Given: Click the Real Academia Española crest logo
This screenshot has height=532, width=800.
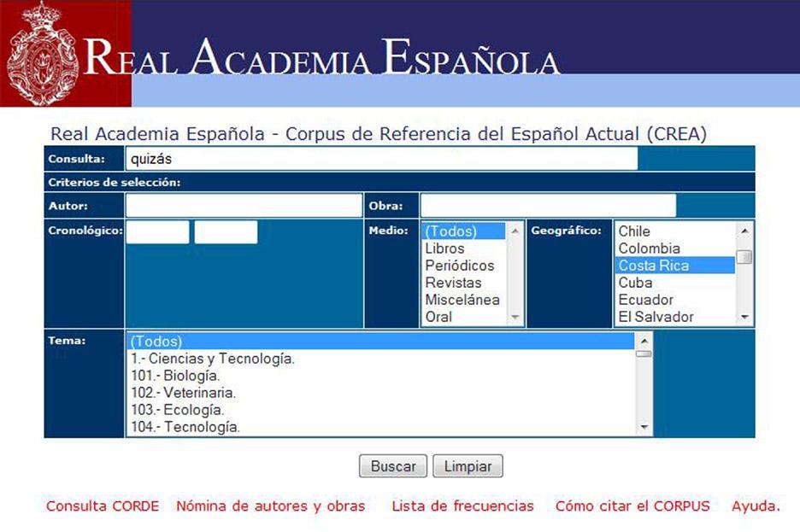Looking at the screenshot, I should tap(43, 55).
